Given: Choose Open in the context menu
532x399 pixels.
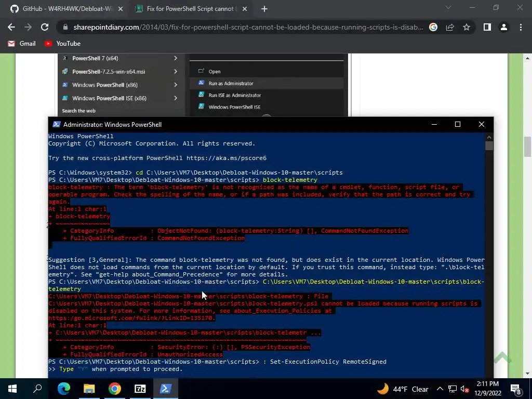Looking at the screenshot, I should tap(215, 71).
